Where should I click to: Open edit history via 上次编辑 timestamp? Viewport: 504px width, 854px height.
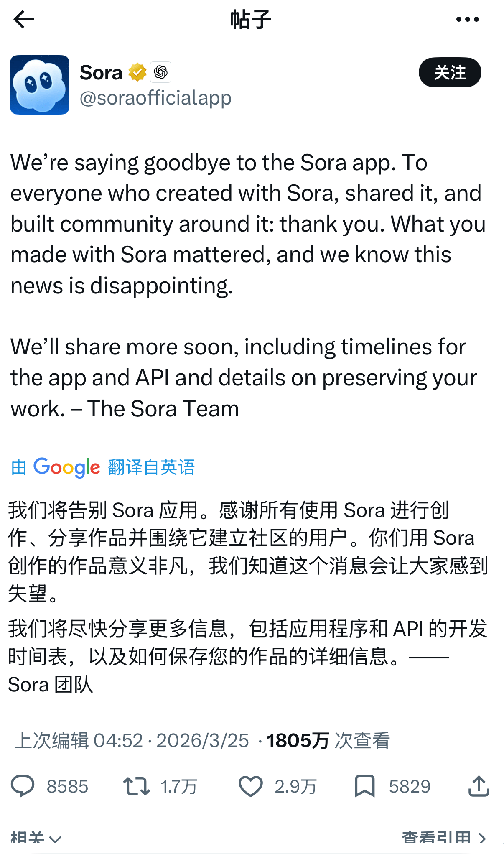(x=79, y=741)
